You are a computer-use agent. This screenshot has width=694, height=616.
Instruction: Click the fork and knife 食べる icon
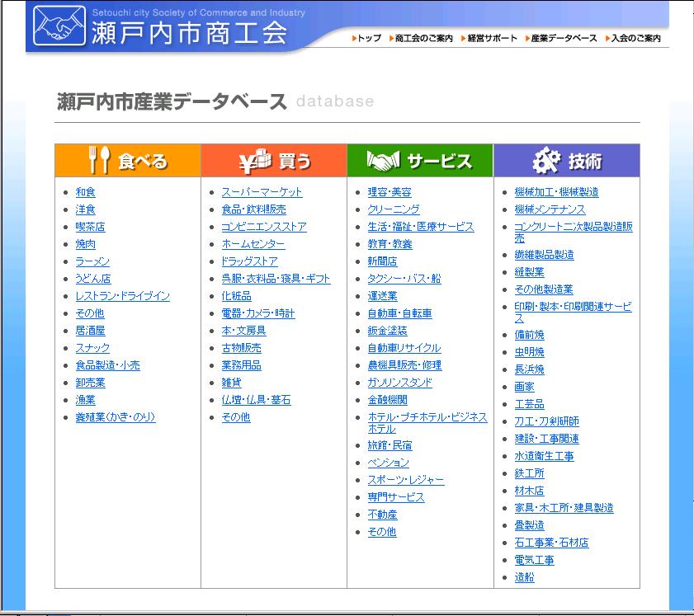pyautogui.click(x=99, y=160)
